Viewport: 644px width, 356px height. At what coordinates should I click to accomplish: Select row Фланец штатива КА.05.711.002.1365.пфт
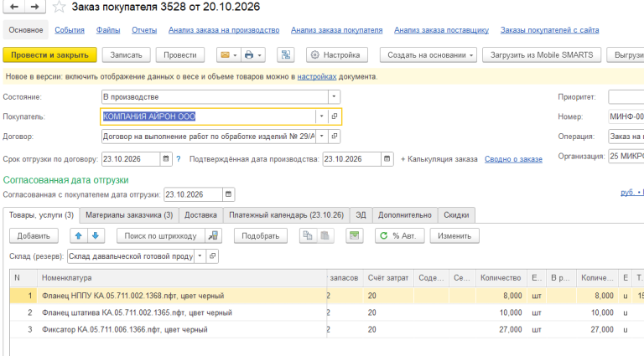[326, 312]
